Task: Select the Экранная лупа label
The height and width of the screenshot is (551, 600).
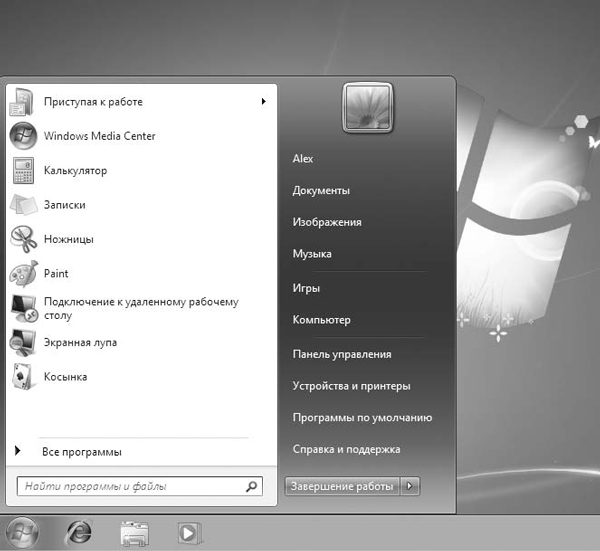Action: 80,342
